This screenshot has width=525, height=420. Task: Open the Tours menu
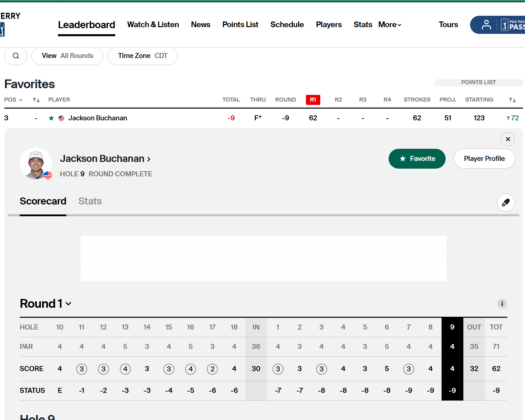pos(448,25)
